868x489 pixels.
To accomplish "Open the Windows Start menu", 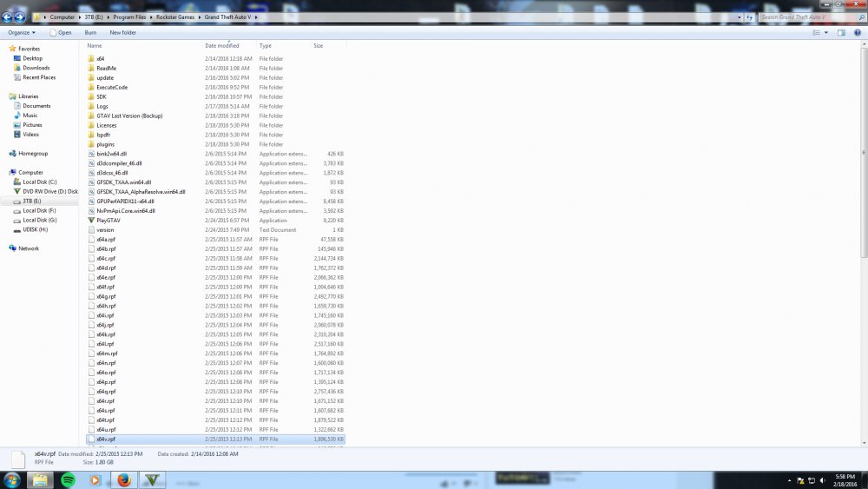I will tap(12, 479).
